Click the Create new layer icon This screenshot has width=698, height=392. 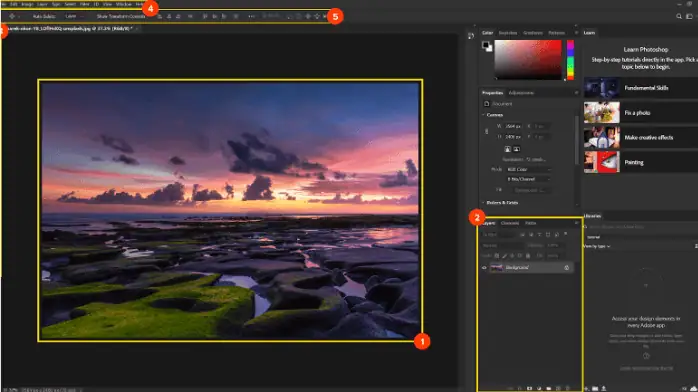point(558,388)
